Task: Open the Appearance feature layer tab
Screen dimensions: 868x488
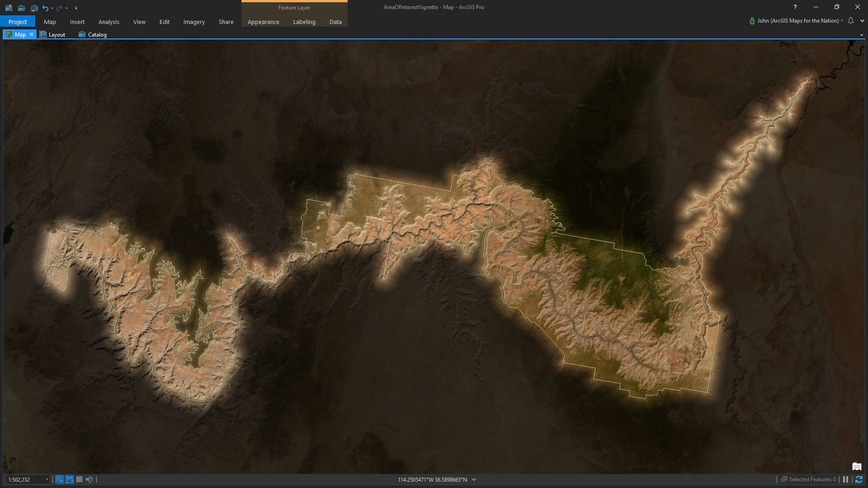Action: point(263,22)
